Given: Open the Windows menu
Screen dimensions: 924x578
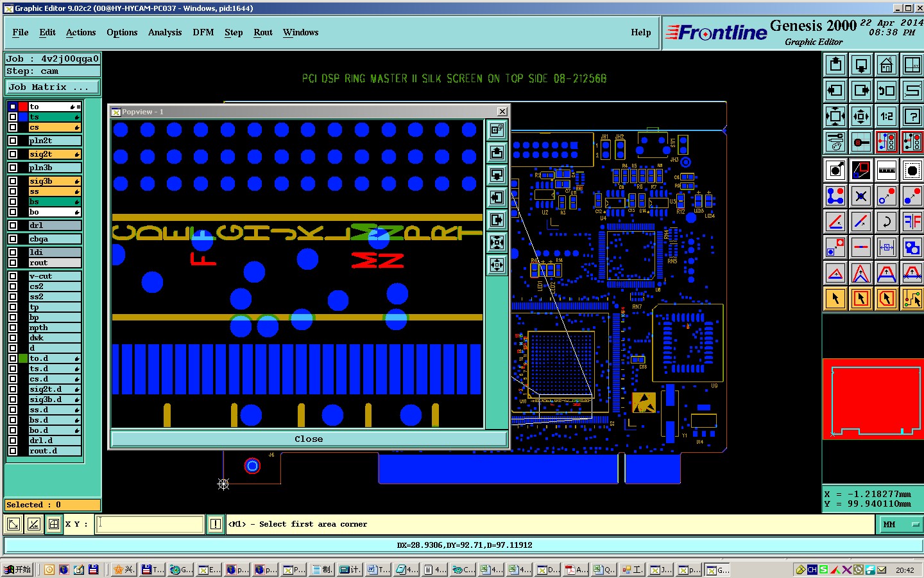Looking at the screenshot, I should click(301, 32).
